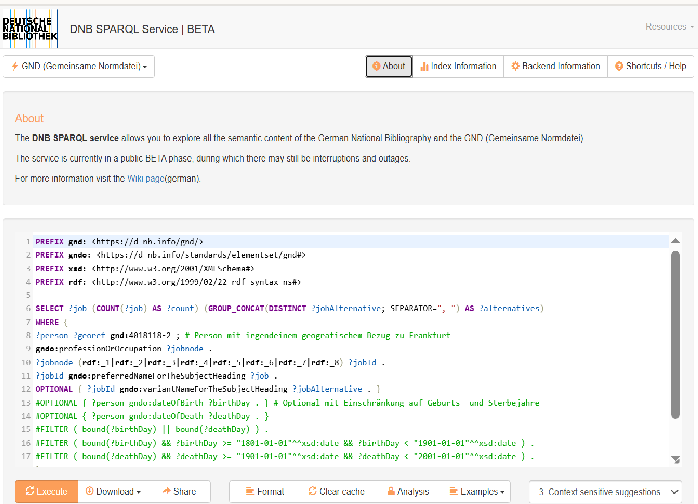Show Index Information
This screenshot has width=698, height=504.
point(458,66)
